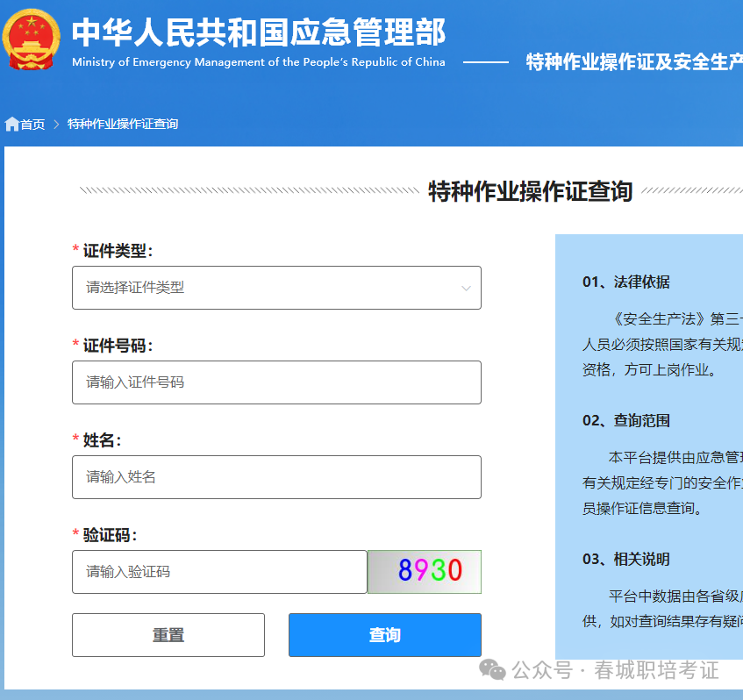This screenshot has width=743, height=700.
Task: Refresh the 8930 captcha image
Action: 425,572
